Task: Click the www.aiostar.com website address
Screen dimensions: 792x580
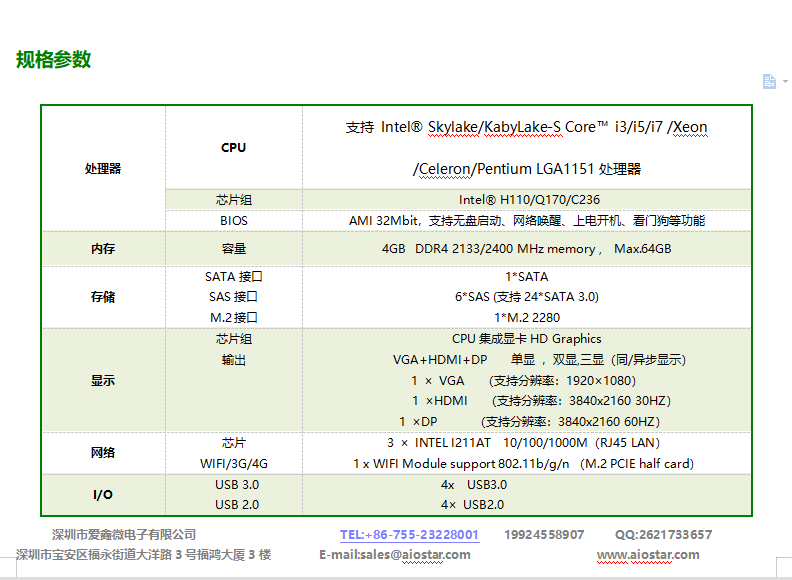Action: pos(648,554)
